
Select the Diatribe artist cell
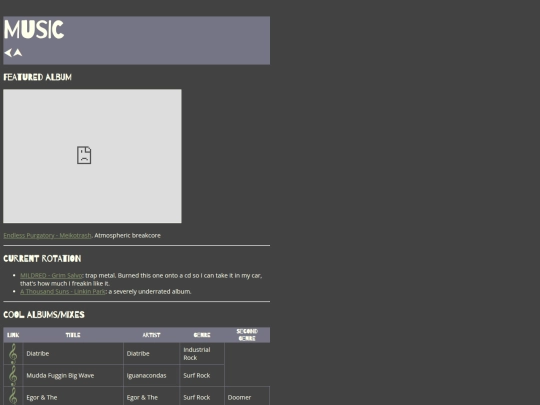coord(152,354)
